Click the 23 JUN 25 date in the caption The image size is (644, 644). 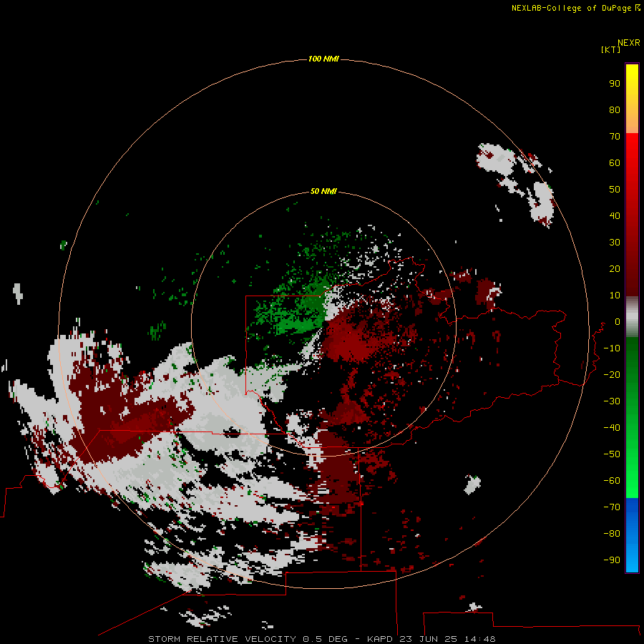[x=429, y=639]
